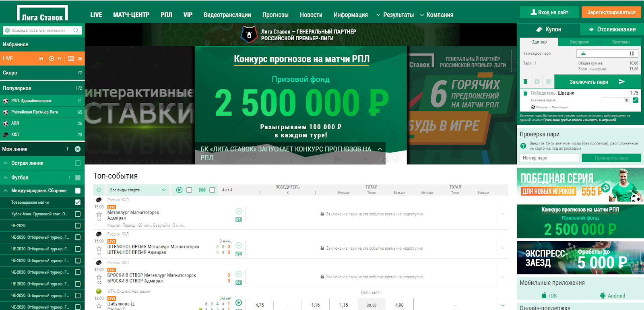The width and height of the screenshot is (644, 310).
Task: Collapse Международные. Сборные group
Action: (6, 190)
